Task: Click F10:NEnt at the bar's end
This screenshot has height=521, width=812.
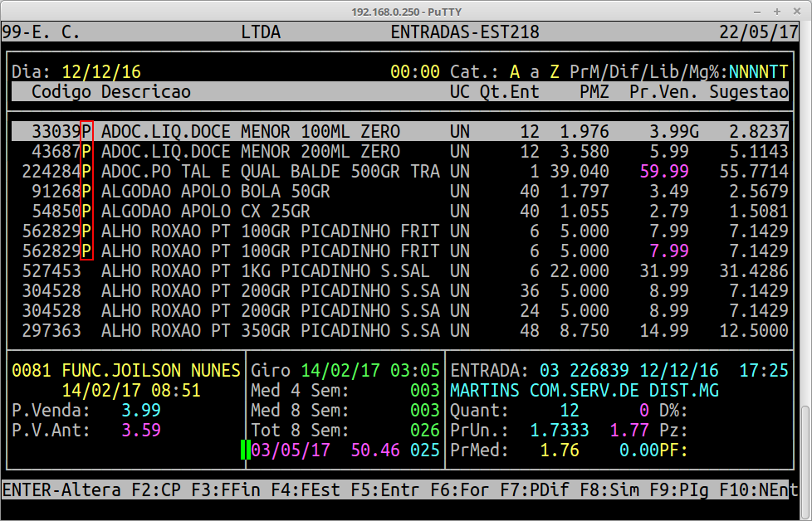Action: pos(759,489)
